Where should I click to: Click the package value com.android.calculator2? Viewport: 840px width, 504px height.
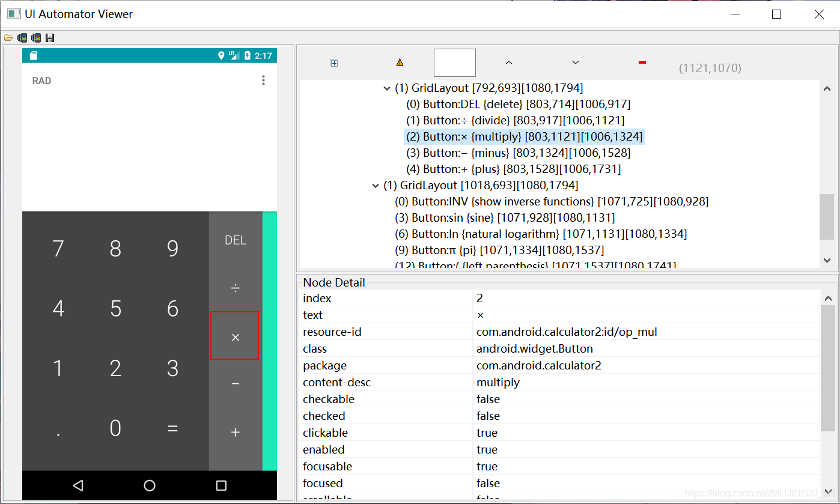tap(539, 365)
